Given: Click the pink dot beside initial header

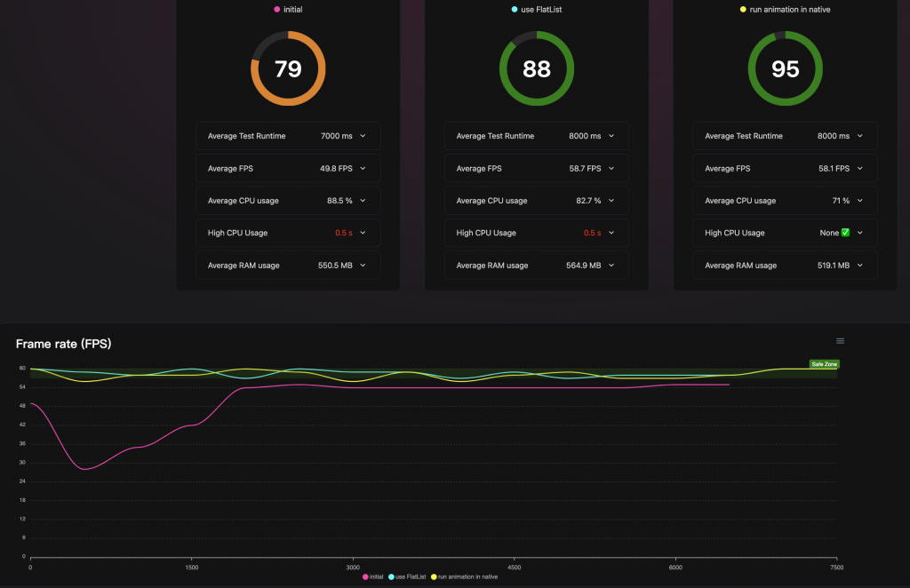Looking at the screenshot, I should point(277,9).
